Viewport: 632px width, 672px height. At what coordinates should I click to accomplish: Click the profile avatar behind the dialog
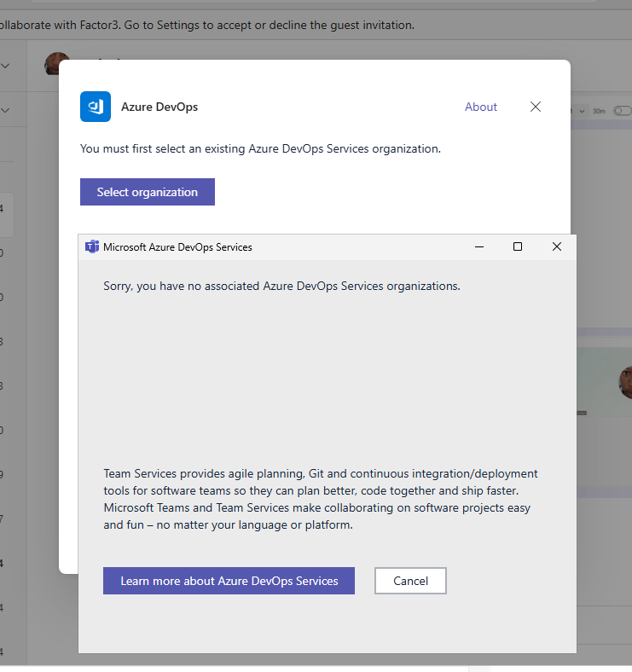(57, 63)
